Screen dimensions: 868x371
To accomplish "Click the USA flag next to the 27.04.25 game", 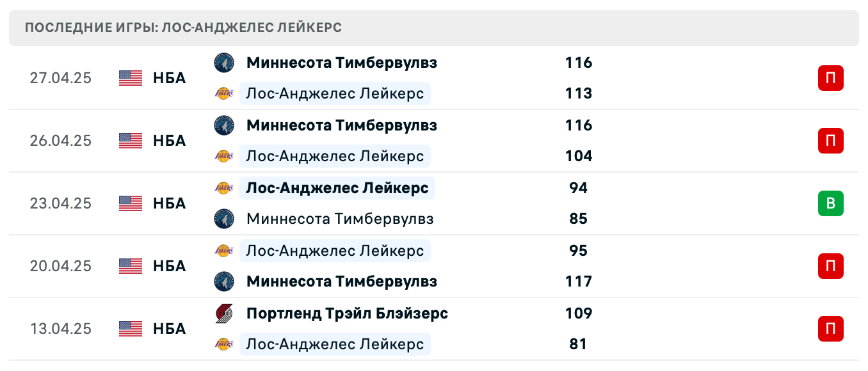I will coord(130,78).
